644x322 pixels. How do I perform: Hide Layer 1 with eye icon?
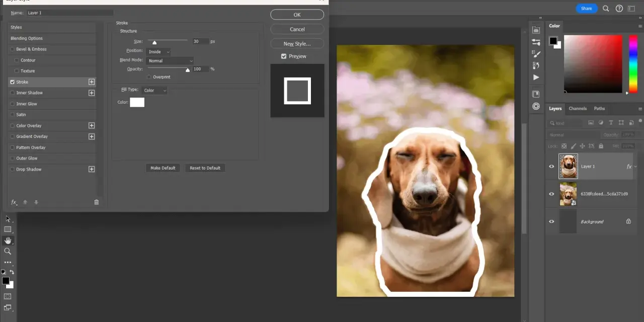coord(551,167)
